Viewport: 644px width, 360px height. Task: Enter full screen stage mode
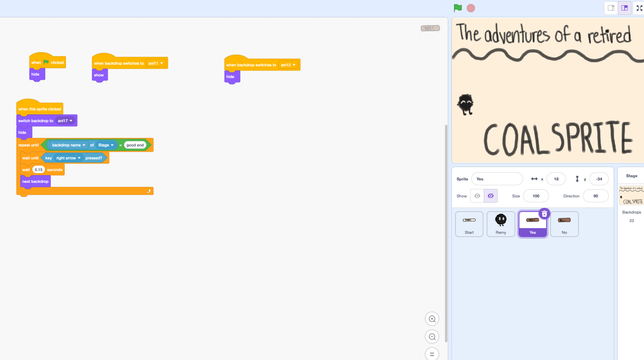[x=640, y=8]
